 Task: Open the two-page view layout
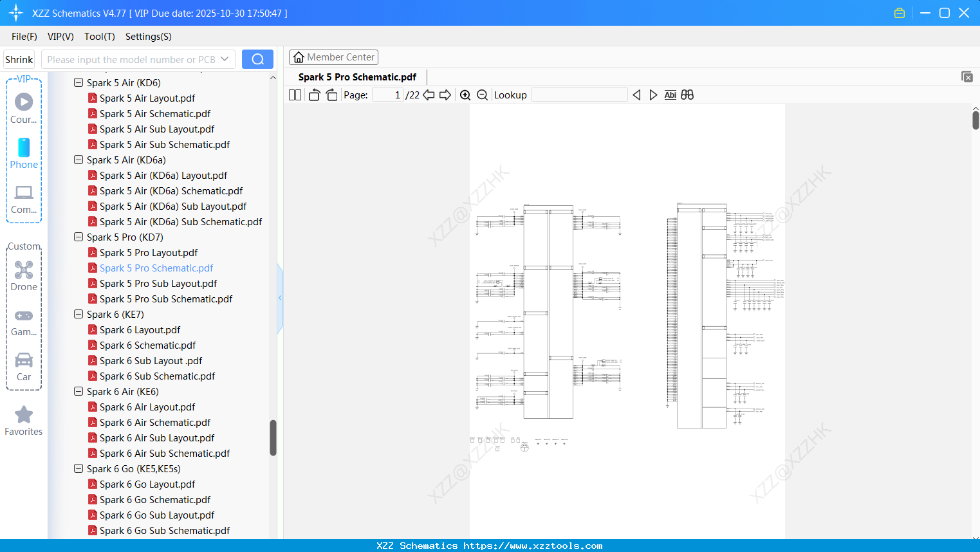[x=294, y=95]
